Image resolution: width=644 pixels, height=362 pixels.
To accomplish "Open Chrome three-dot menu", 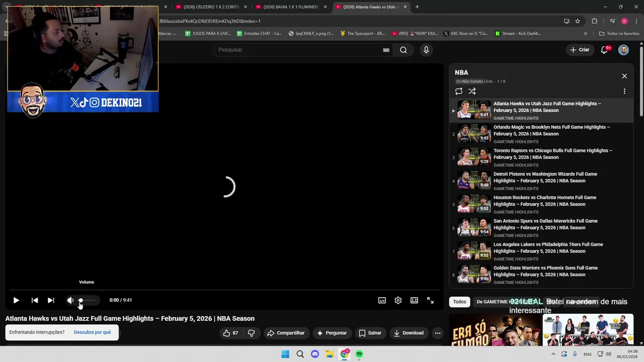I will tap(636, 21).
